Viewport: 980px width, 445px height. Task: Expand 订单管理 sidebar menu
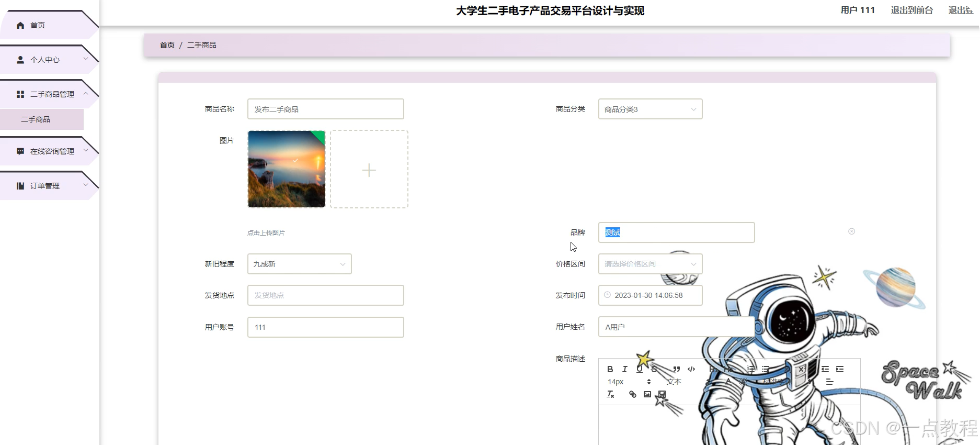click(49, 186)
